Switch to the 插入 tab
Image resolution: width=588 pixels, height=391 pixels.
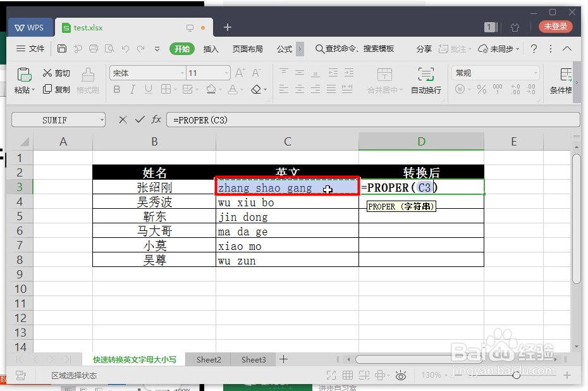tap(211, 49)
